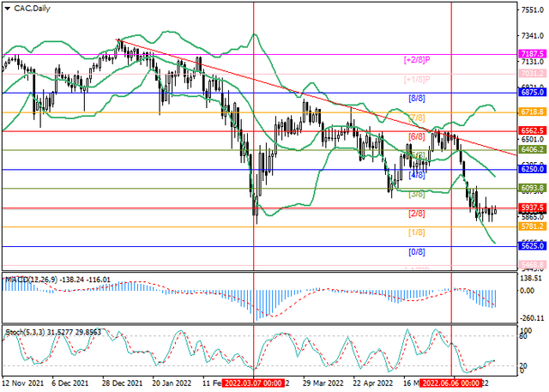549x392 pixels.
Task: Select the [2/8] Murrey level label
Action: point(416,214)
